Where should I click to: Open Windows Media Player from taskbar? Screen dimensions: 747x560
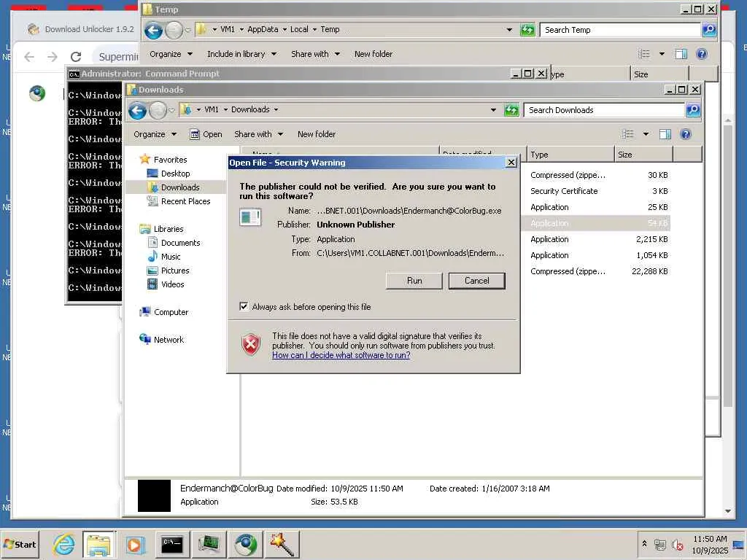coord(134,544)
